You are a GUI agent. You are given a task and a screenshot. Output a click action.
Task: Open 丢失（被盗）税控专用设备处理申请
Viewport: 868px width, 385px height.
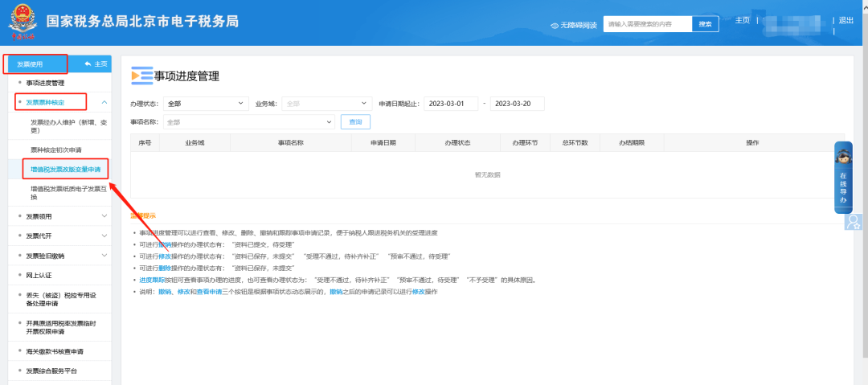[x=61, y=299]
